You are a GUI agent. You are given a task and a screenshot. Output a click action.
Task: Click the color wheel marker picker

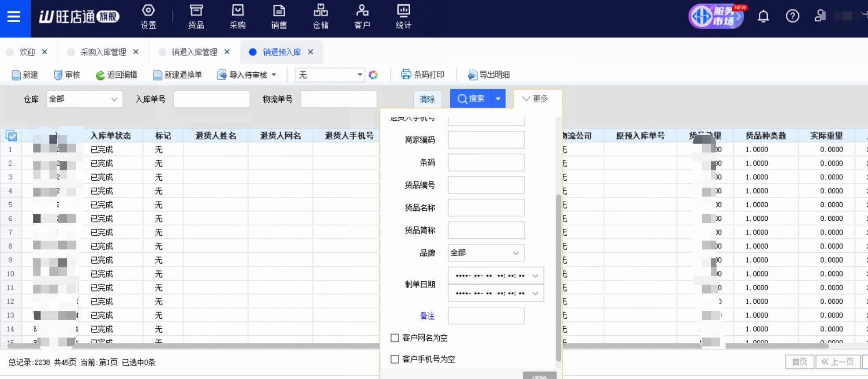coord(373,75)
